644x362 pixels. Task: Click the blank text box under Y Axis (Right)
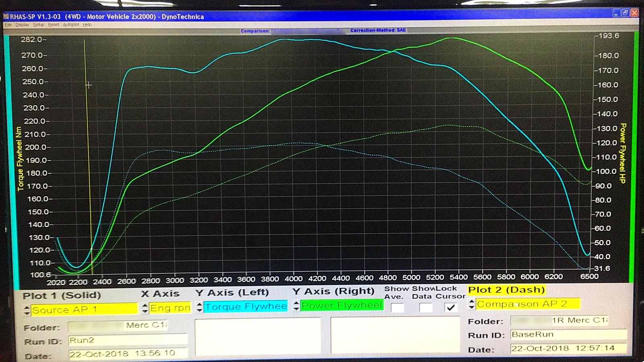tap(395, 335)
